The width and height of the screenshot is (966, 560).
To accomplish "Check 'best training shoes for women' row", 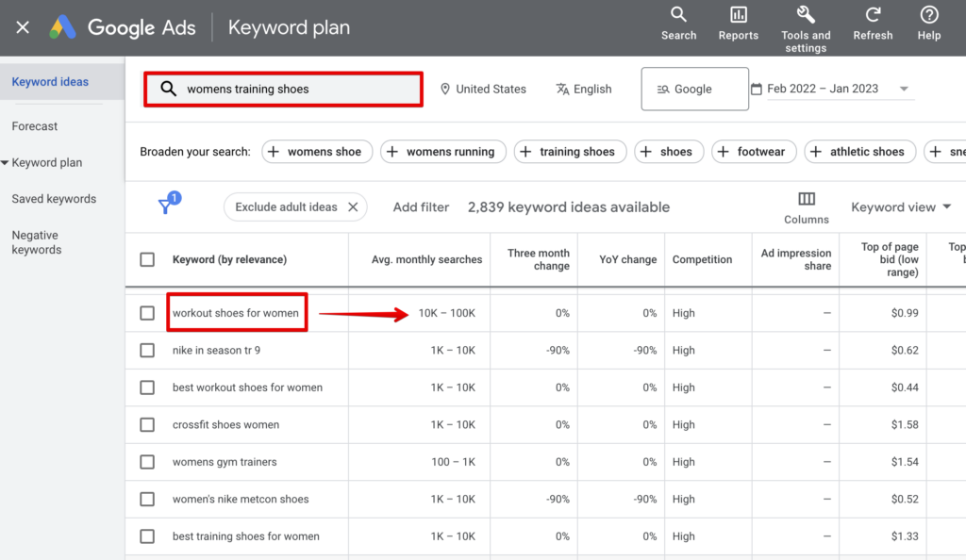I will pos(147,536).
